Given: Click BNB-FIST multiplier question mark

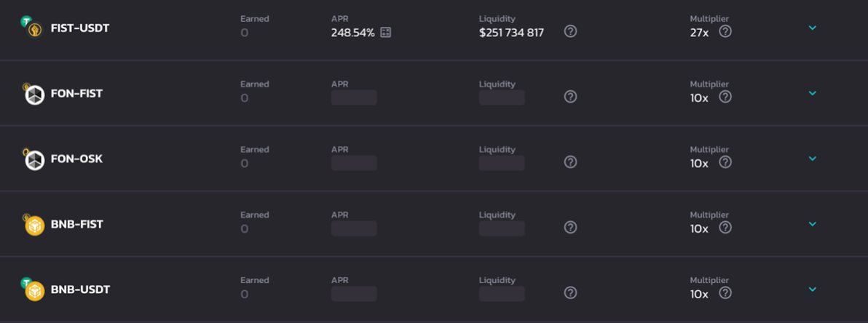Looking at the screenshot, I should (x=725, y=228).
